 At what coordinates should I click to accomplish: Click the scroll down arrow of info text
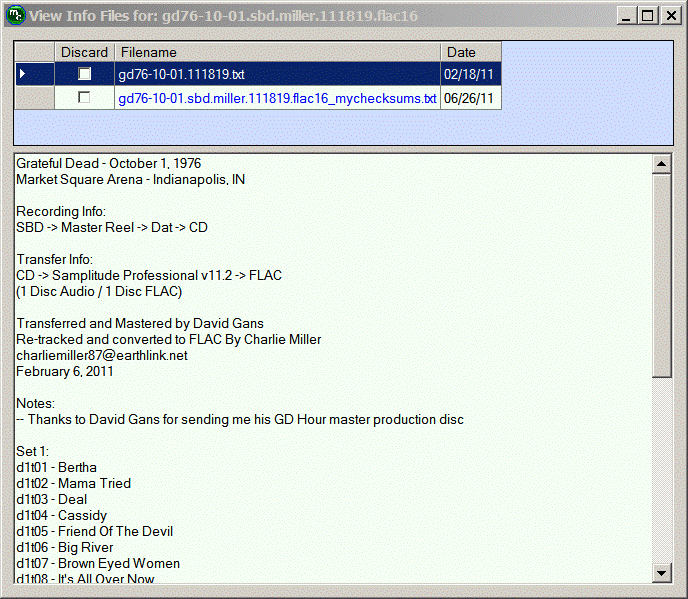[x=662, y=573]
